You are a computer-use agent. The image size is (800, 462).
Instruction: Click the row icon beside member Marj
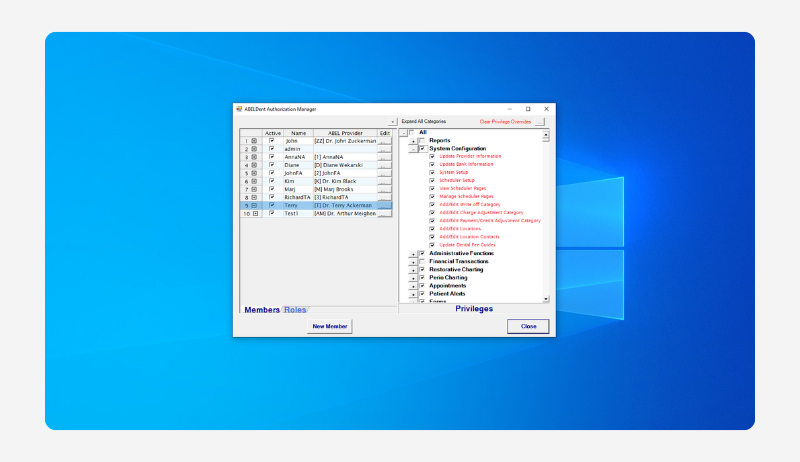(254, 189)
